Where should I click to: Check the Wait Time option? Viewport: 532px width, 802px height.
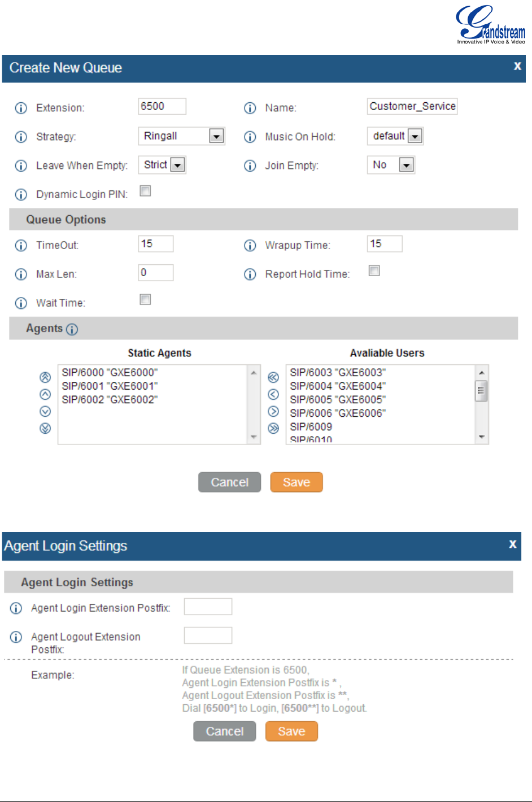point(145,300)
